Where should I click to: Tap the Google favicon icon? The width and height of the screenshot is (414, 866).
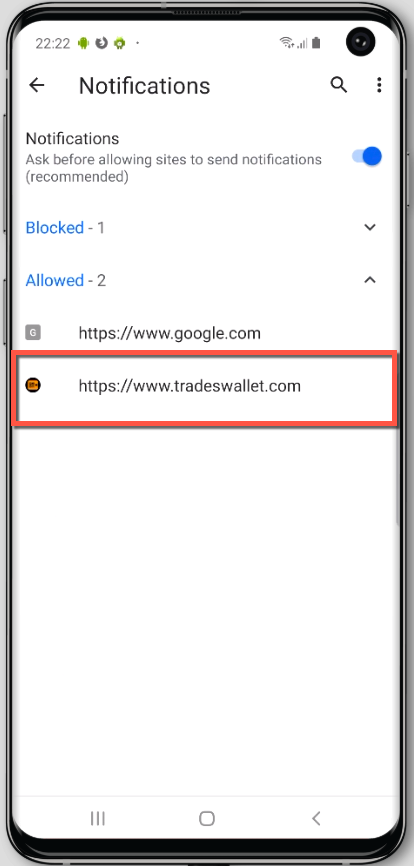[33, 332]
